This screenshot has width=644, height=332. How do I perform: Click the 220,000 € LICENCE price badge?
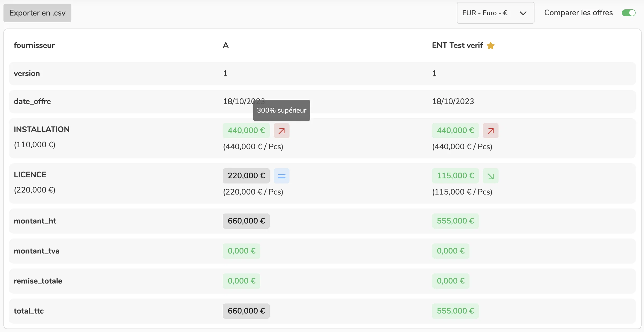coord(246,176)
